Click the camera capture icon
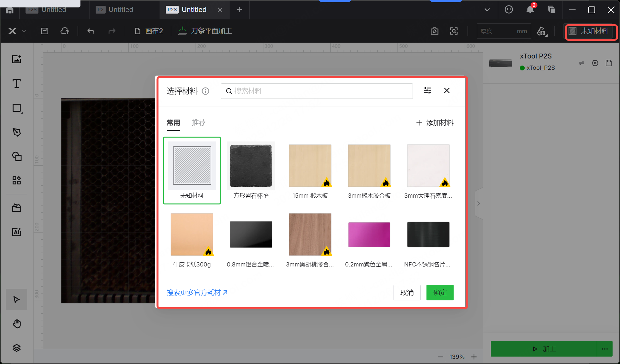 (435, 31)
